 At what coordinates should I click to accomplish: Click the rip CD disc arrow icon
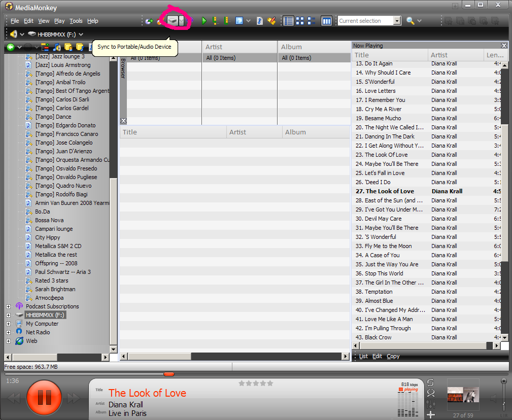click(x=149, y=21)
